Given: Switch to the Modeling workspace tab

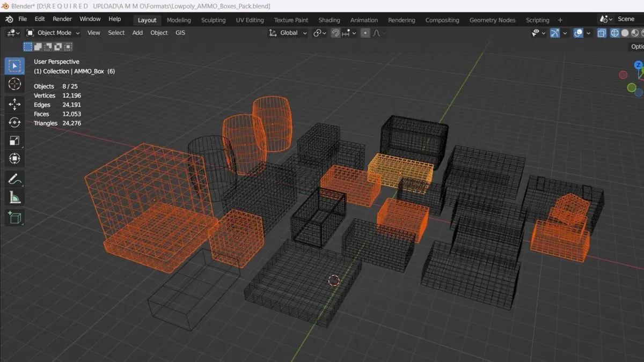Looking at the screenshot, I should pos(179,20).
